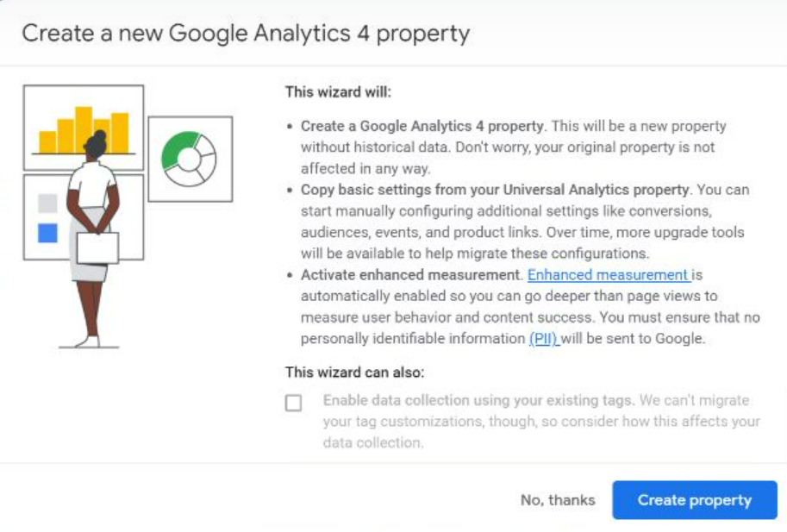Click the blue square in illustration
This screenshot has height=532, width=787.
47,233
